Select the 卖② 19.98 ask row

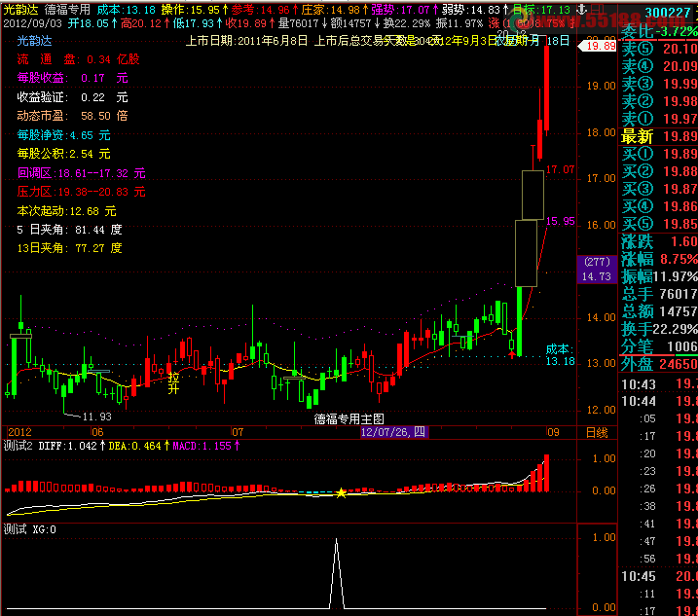click(x=659, y=101)
